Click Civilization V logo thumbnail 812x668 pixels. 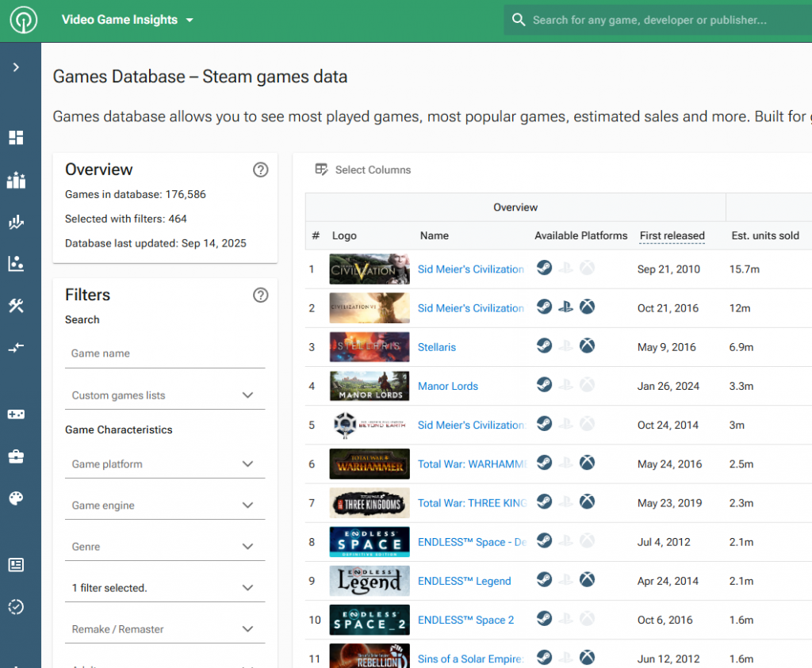[x=370, y=269]
